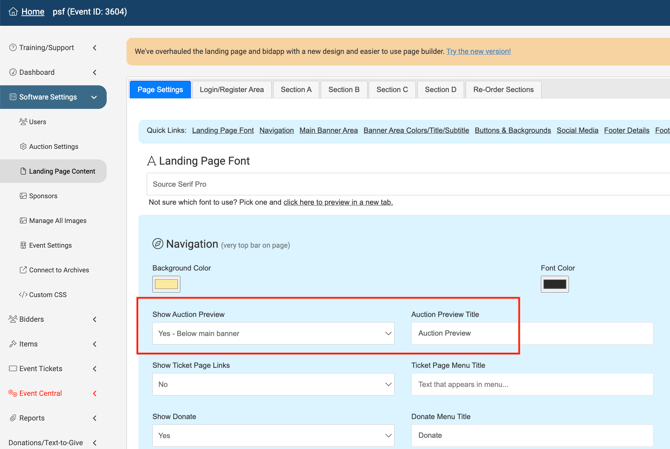Expand the Bidders sidebar section

[x=94, y=320]
